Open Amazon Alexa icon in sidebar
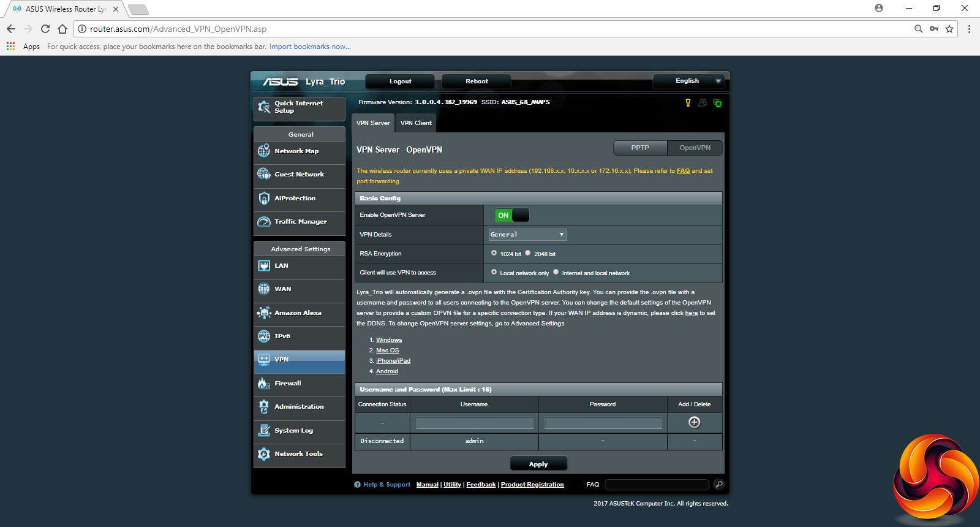The image size is (980, 527). (x=264, y=313)
